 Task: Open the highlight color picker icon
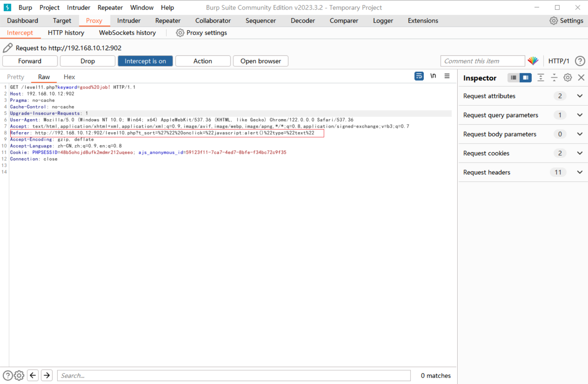point(533,61)
